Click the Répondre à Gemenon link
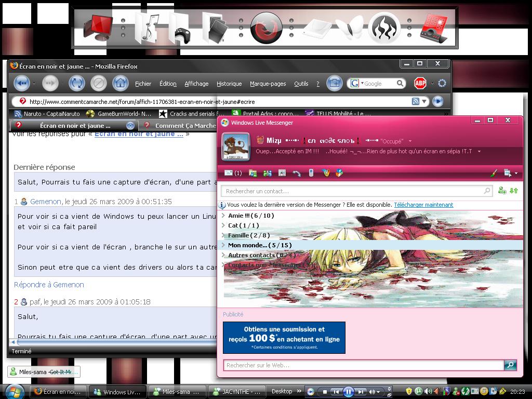Viewport: 532px width, 399px height. coord(49,285)
